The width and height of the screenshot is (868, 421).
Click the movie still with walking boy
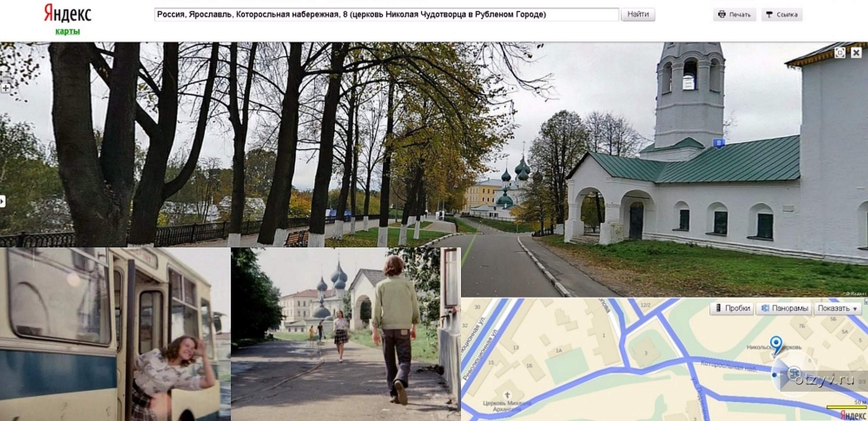346,334
